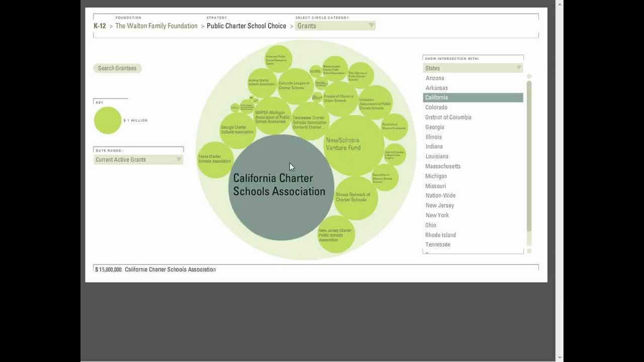Select Illinois in the states list
Viewport: 644px width, 362px height.
pyautogui.click(x=434, y=137)
